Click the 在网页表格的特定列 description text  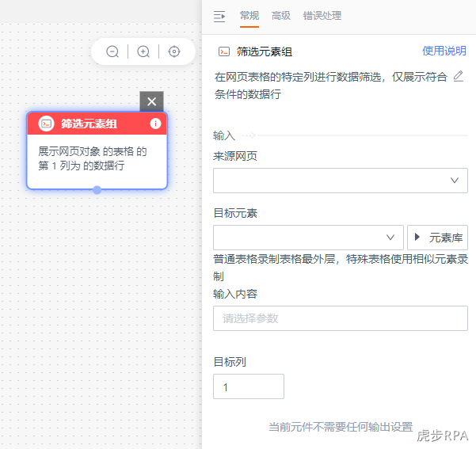(331, 86)
